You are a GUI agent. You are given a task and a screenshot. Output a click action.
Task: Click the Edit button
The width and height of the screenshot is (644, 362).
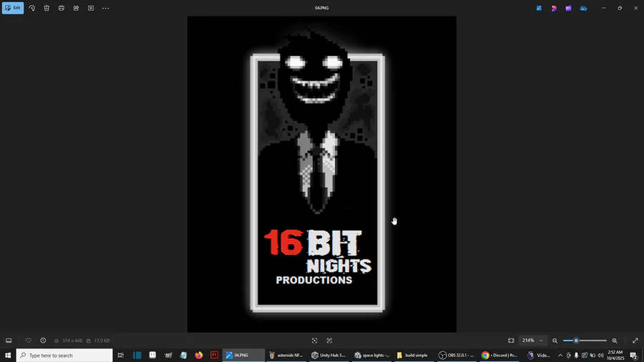13,8
